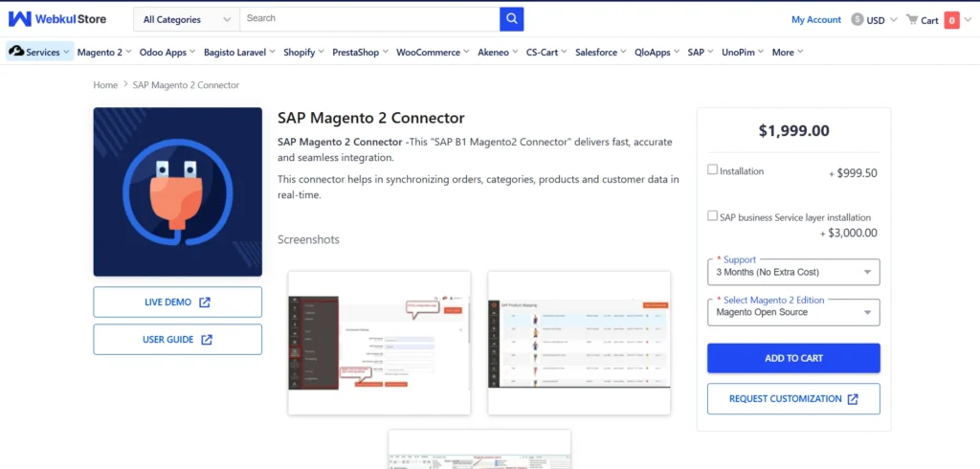Click the + $3,000.00 service layer price
The image size is (980, 469).
pyautogui.click(x=848, y=234)
